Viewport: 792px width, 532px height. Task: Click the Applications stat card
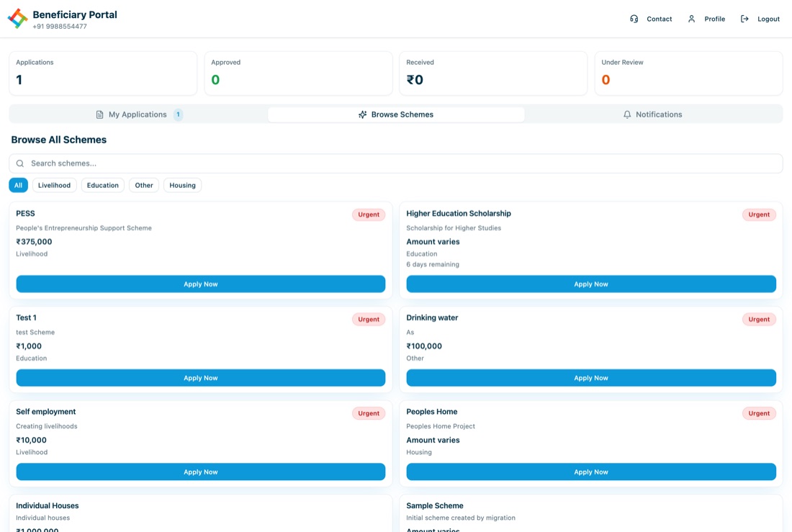(x=103, y=73)
